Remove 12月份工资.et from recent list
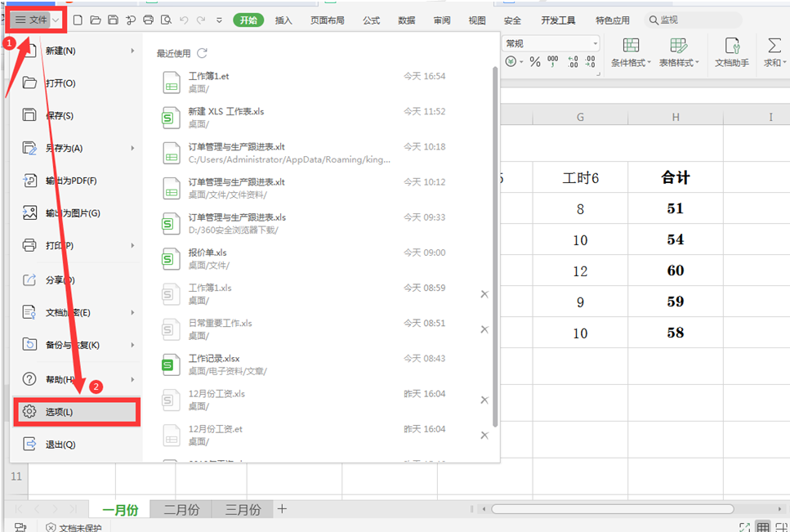Screen dimensions: 790x532 coord(484,436)
